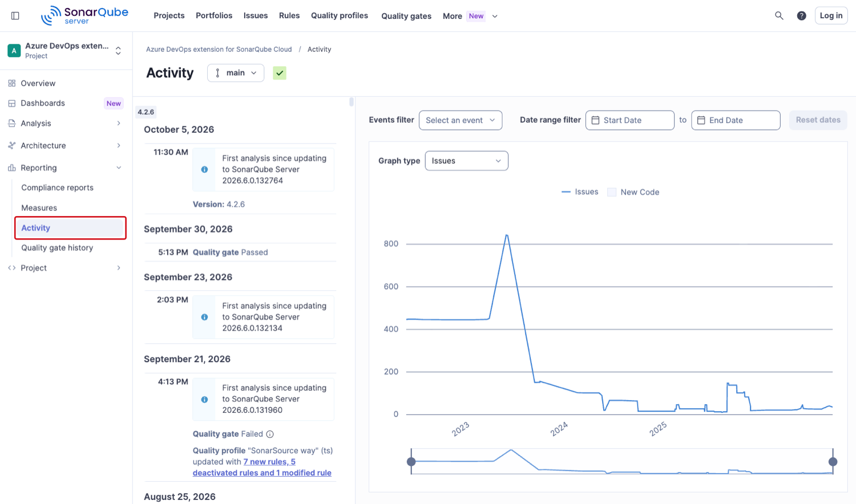
Task: Go to Projects in top navigation
Action: point(169,16)
